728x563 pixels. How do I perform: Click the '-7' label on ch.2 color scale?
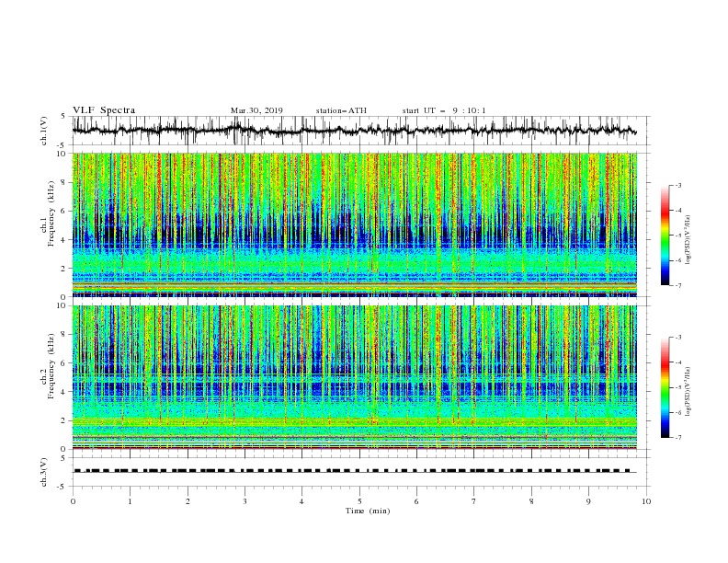pos(677,438)
